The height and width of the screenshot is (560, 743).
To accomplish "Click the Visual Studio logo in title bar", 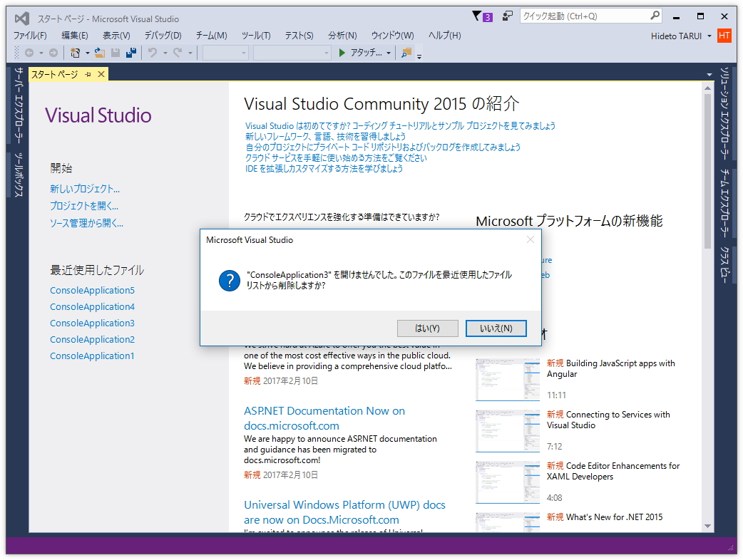I will coord(22,19).
